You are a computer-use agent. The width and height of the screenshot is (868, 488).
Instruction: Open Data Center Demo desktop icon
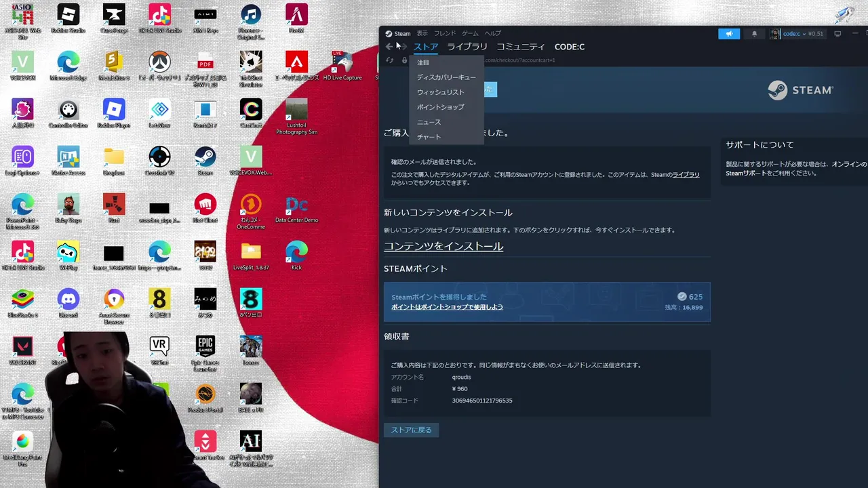296,209
